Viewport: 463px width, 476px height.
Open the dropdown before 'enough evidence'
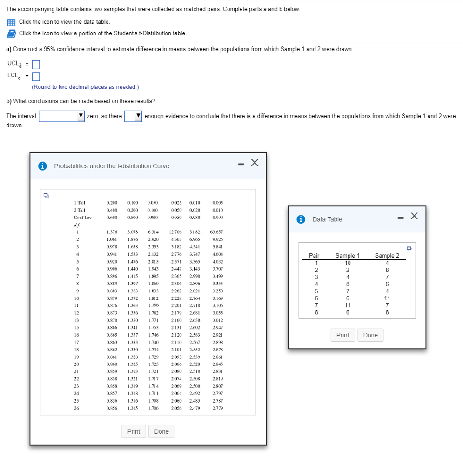coord(133,116)
